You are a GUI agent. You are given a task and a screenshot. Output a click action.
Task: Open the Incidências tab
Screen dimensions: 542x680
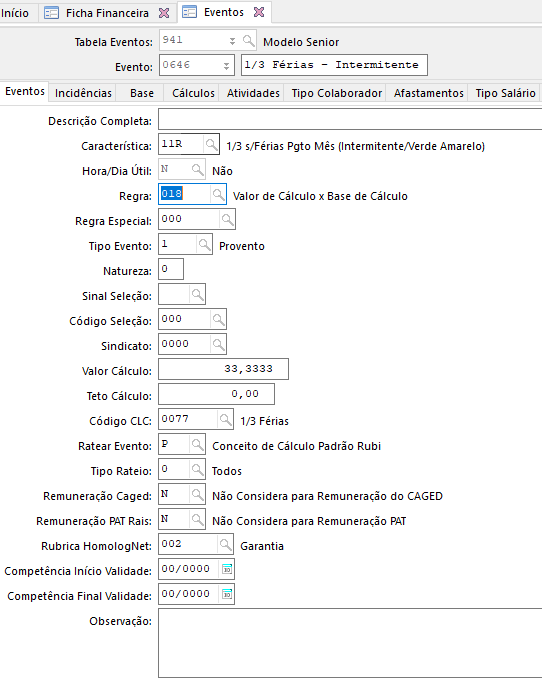83,93
